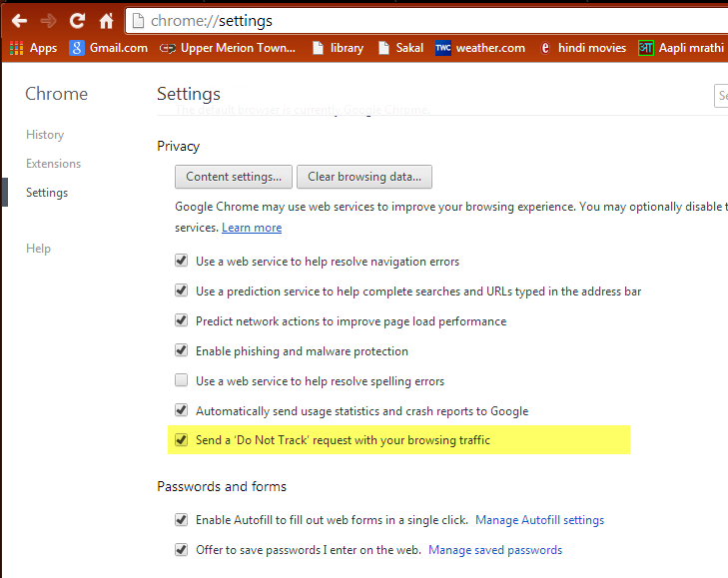This screenshot has height=578, width=728.
Task: Click the forward navigation arrow
Action: [x=48, y=21]
